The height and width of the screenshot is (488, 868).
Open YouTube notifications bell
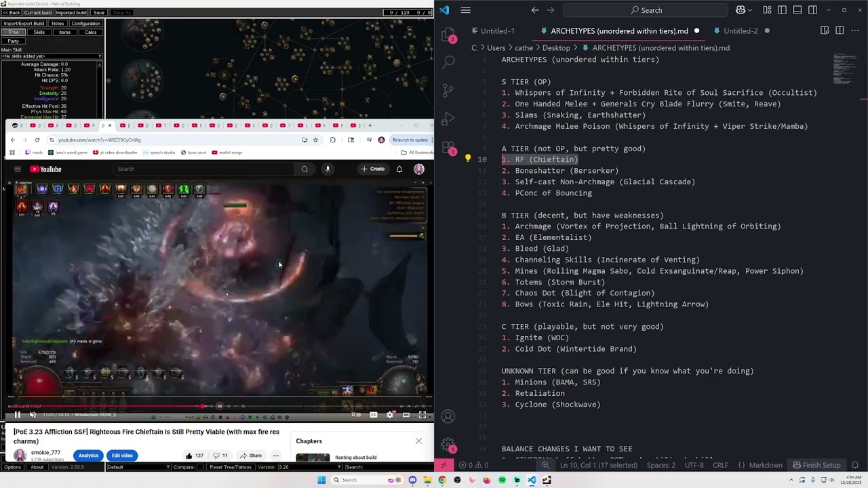[x=399, y=169]
